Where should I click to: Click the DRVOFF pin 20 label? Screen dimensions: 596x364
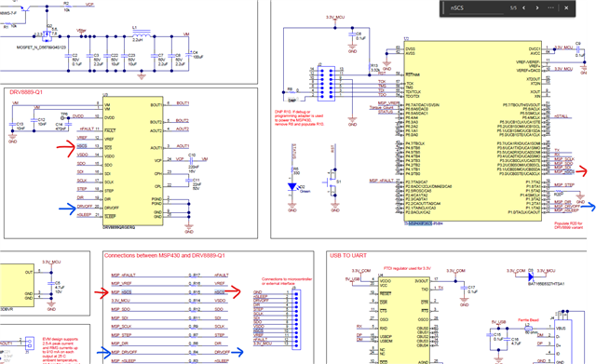[x=85, y=207]
